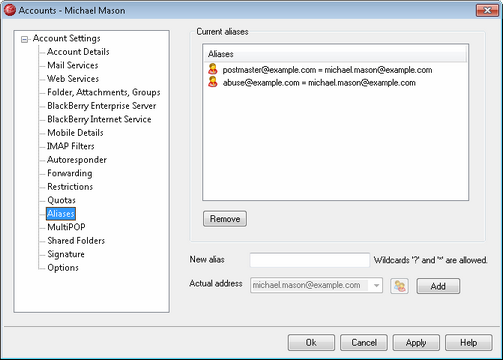503x360 pixels.
Task: Select the abuse@example.com alias entry
Action: click(x=319, y=82)
